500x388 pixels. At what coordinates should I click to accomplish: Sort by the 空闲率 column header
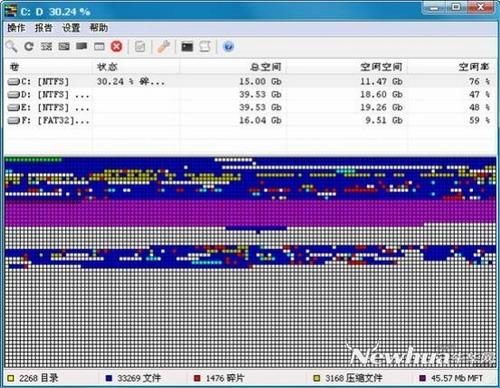(x=452, y=67)
